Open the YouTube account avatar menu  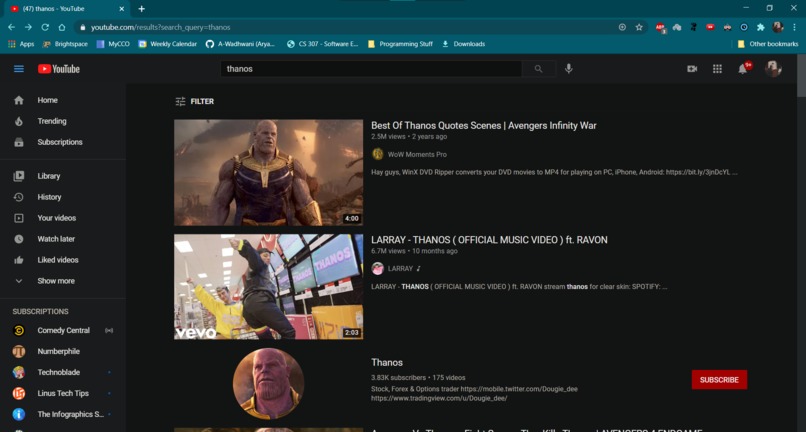773,68
